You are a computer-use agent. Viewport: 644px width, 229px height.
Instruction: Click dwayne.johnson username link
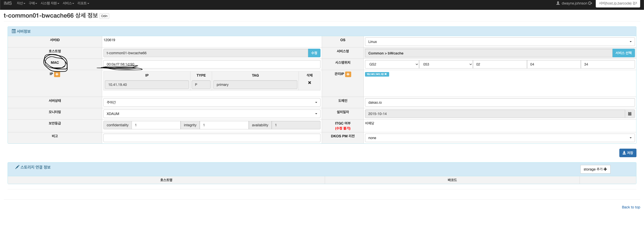tap(574, 3)
